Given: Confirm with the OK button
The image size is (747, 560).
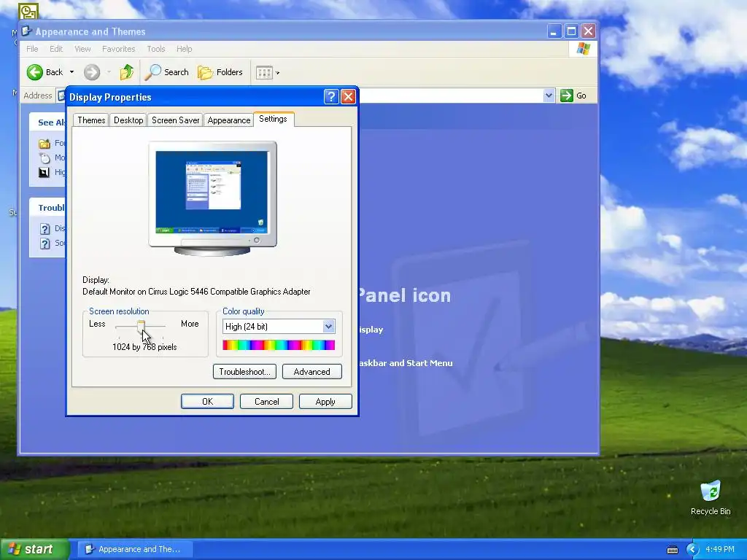Looking at the screenshot, I should [207, 402].
